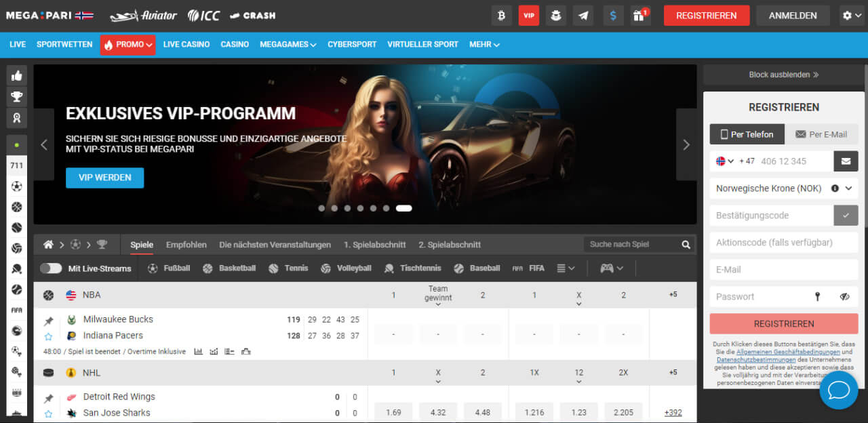The height and width of the screenshot is (423, 868).
Task: Click the home icon in breadcrumb
Action: (48, 245)
